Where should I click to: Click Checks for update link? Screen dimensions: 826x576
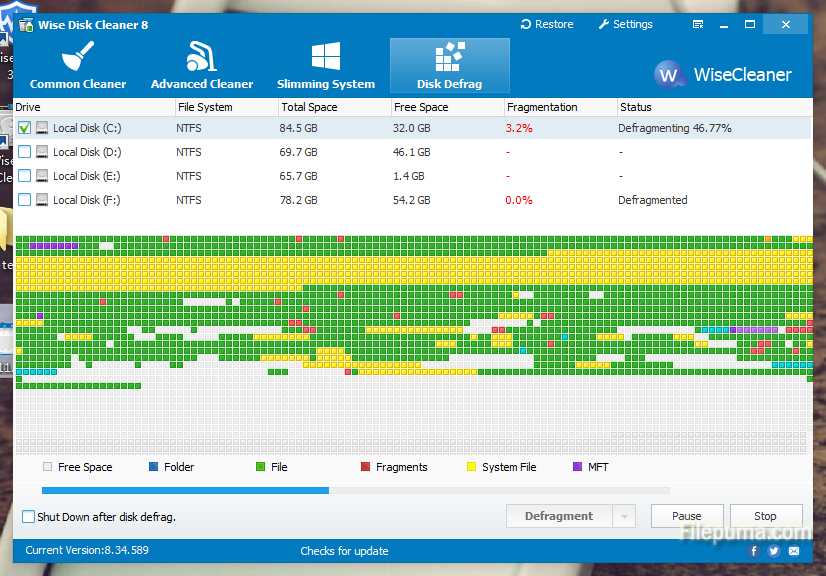click(x=344, y=551)
